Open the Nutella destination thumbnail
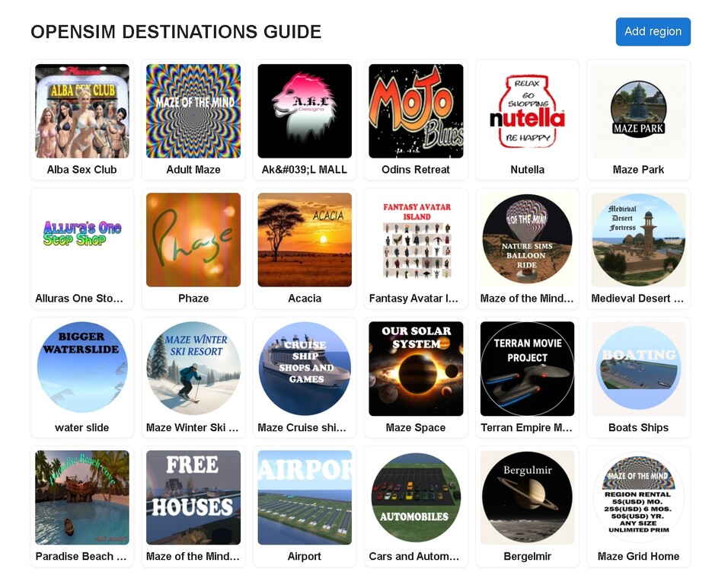728x585 pixels. coord(527,111)
